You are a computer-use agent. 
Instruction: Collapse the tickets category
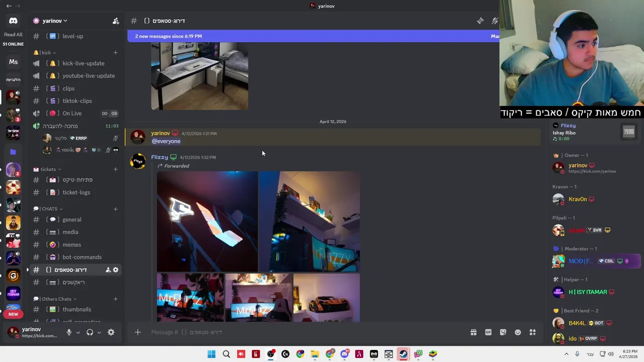48,169
